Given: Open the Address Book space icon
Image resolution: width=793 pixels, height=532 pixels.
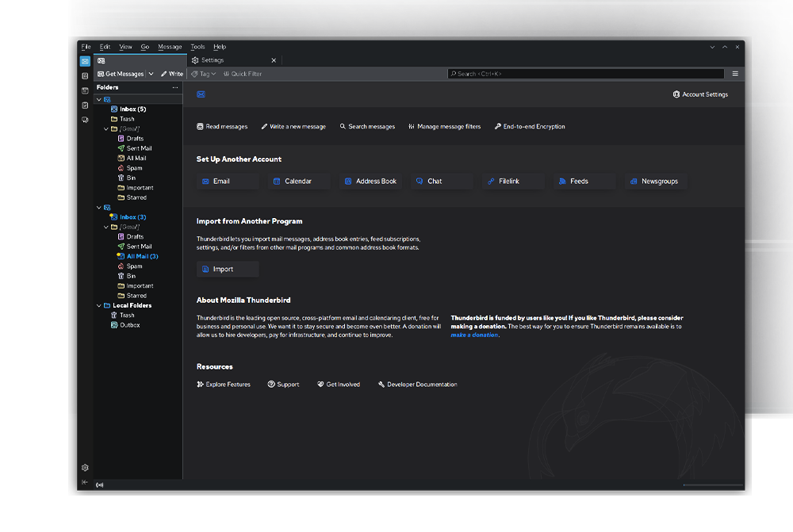Looking at the screenshot, I should pyautogui.click(x=85, y=76).
